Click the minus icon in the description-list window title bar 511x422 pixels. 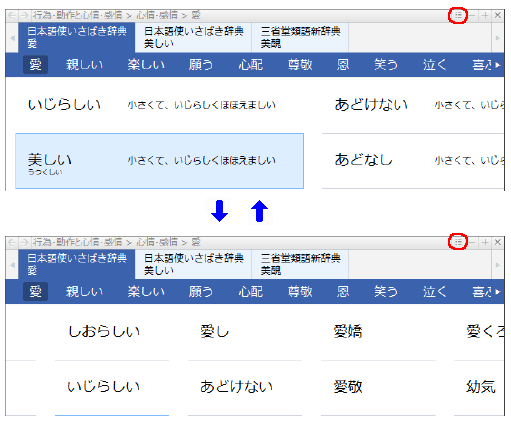(x=472, y=15)
